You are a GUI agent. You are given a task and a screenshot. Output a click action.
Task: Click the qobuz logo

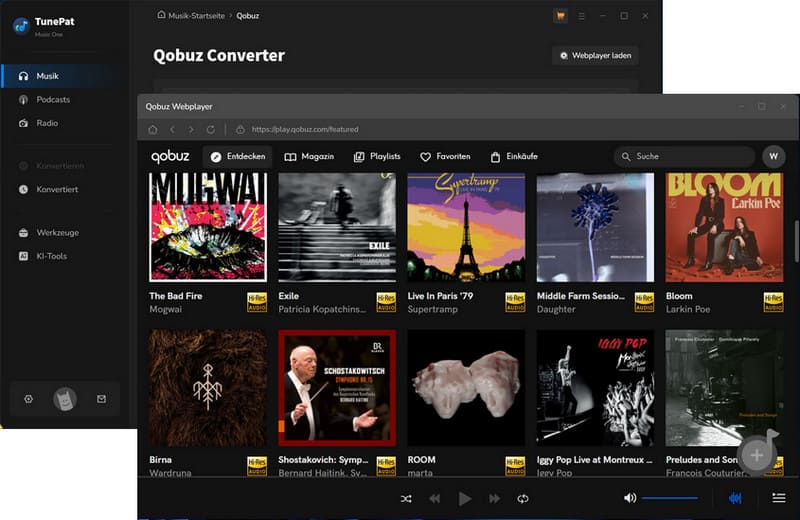pyautogui.click(x=170, y=156)
